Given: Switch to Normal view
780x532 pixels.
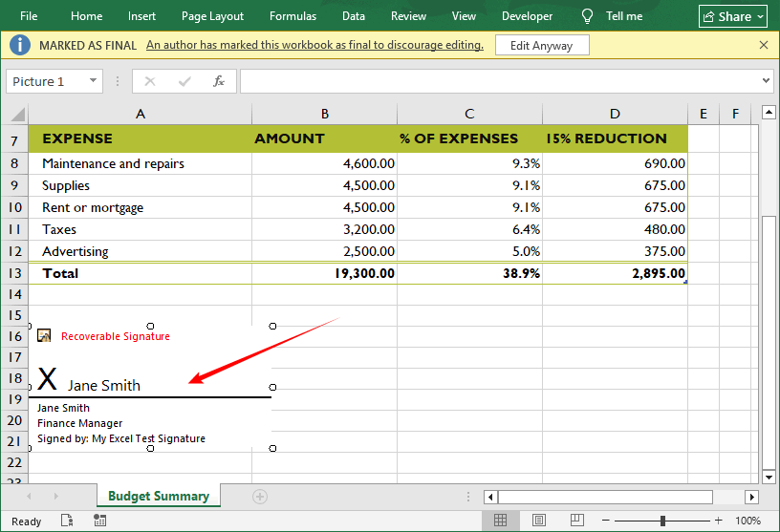Looking at the screenshot, I should tap(501, 521).
